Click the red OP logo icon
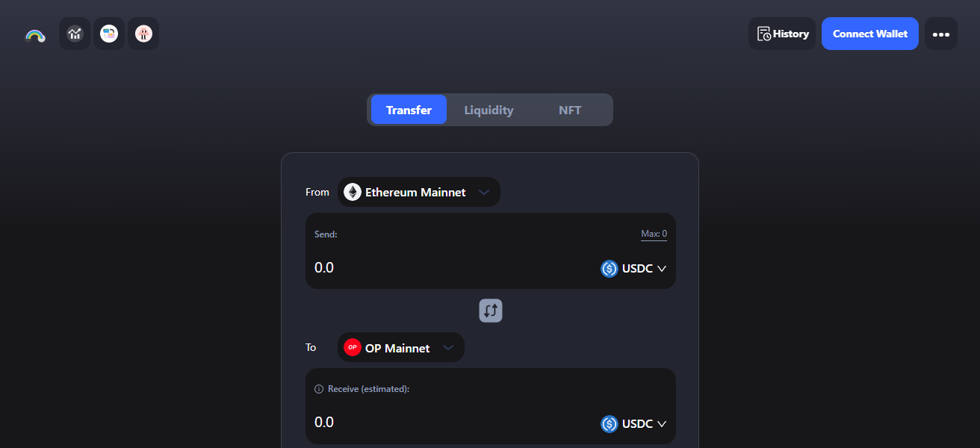Screen dimensions: 980x448 coord(353,347)
